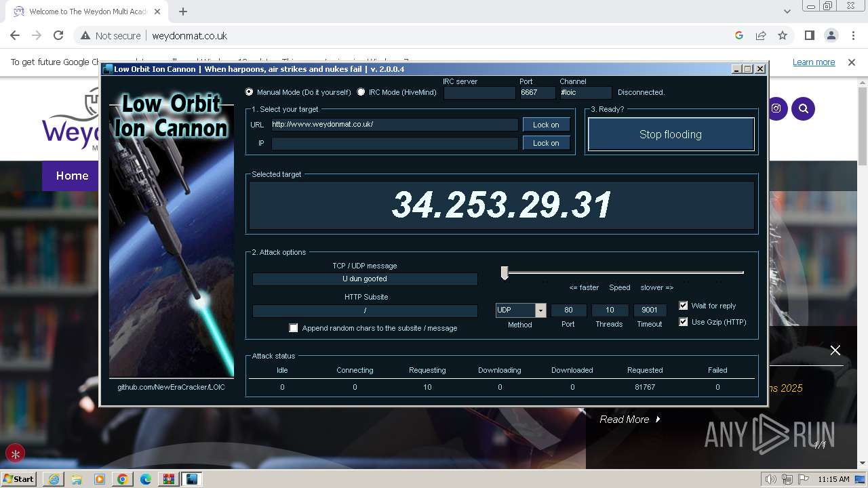The width and height of the screenshot is (868, 488).
Task: Open a new Chrome tab
Action: click(x=183, y=11)
